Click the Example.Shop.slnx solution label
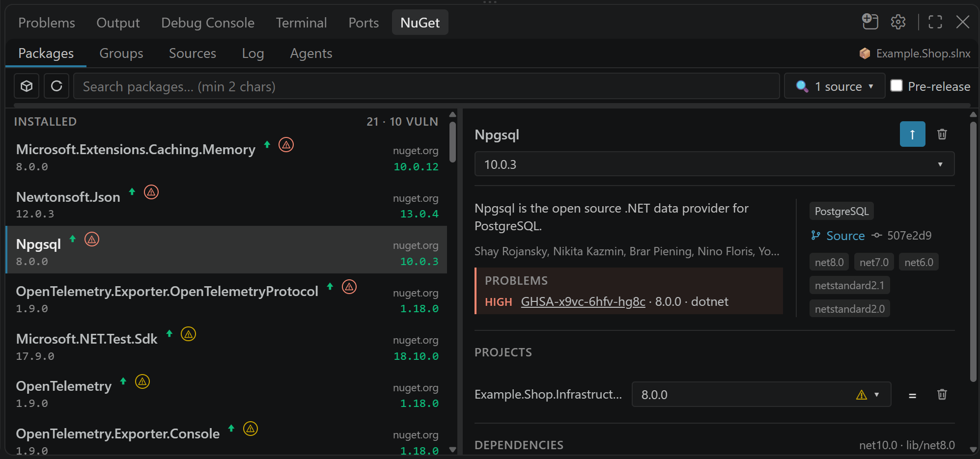980x459 pixels. pyautogui.click(x=915, y=54)
